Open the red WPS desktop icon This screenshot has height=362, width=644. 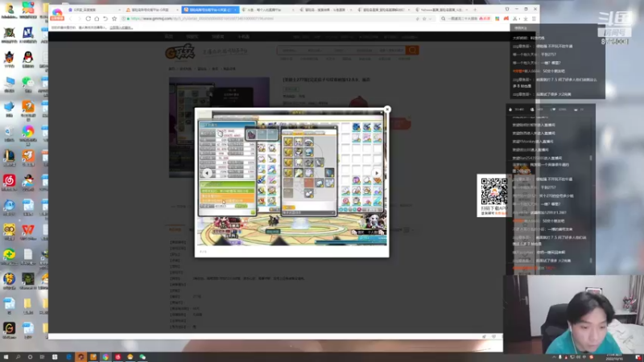[x=28, y=232]
